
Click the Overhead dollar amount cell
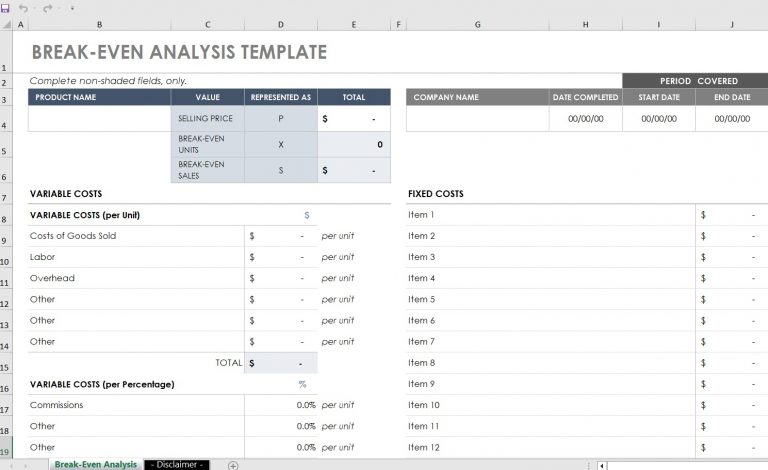coord(281,278)
